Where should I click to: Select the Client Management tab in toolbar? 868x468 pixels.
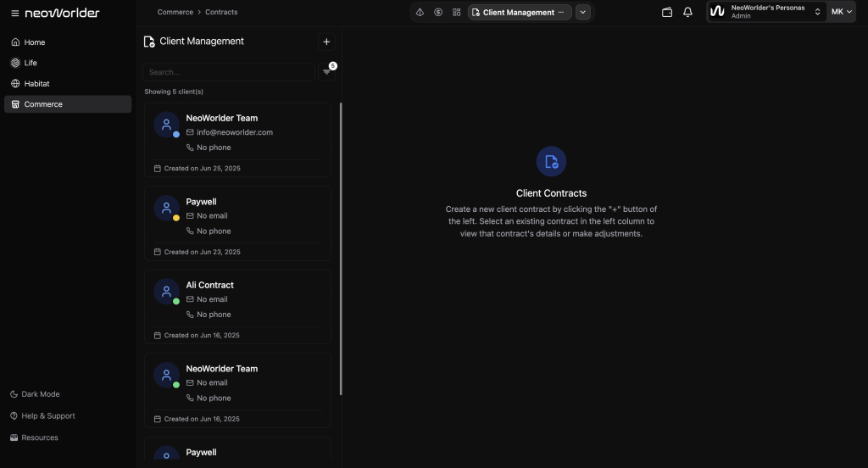[x=520, y=12]
